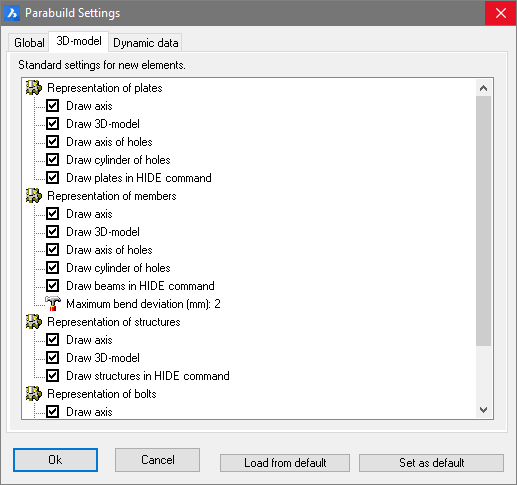
Task: Click the Parabuild logo in title bar
Action: pyautogui.click(x=12, y=13)
